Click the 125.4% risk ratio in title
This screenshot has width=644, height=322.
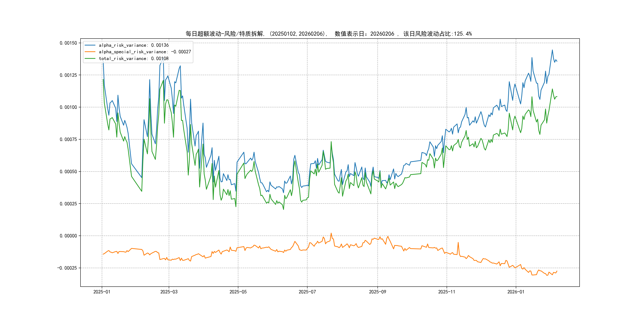pyautogui.click(x=463, y=34)
